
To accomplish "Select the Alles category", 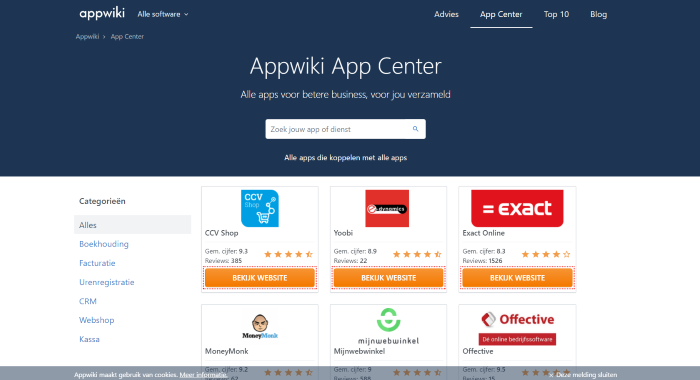I will [x=133, y=225].
